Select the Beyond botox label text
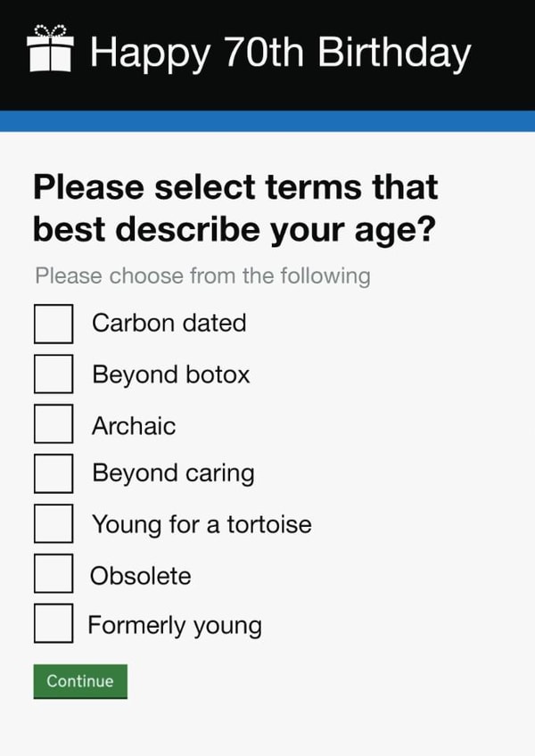This screenshot has height=756, width=535. [x=169, y=374]
